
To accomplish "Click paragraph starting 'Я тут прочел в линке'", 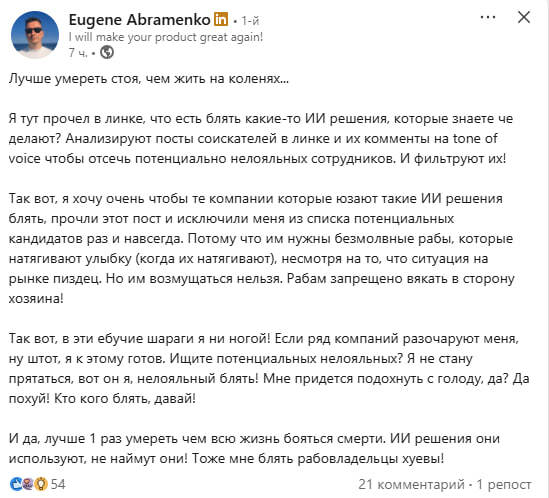I will click(261, 139).
